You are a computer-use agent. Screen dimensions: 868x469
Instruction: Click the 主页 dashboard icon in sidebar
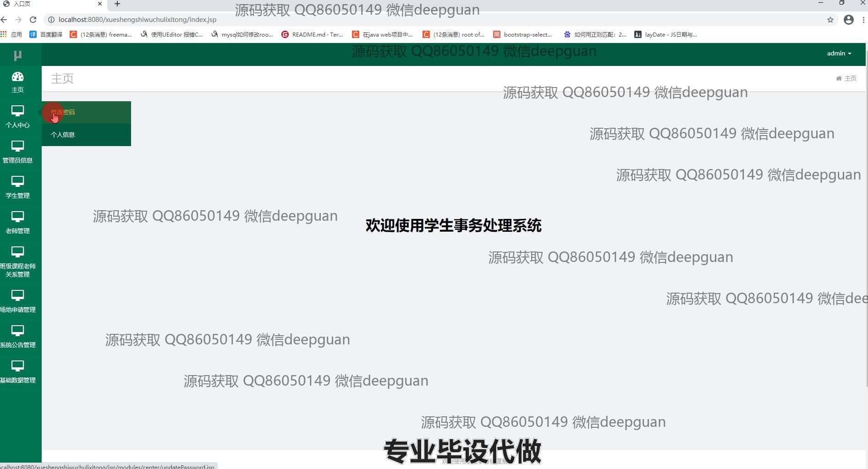tap(17, 77)
